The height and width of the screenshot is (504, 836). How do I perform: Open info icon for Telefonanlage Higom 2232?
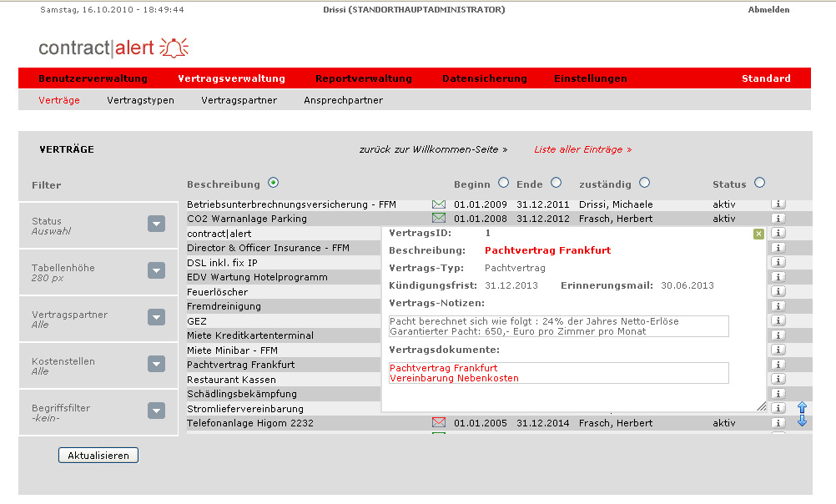778,423
